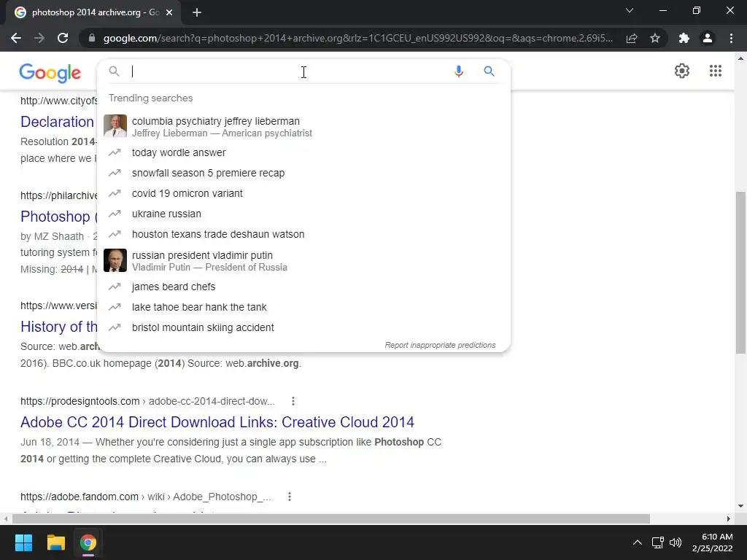The height and width of the screenshot is (560, 747).
Task: Open the Windows Start menu
Action: point(23,542)
